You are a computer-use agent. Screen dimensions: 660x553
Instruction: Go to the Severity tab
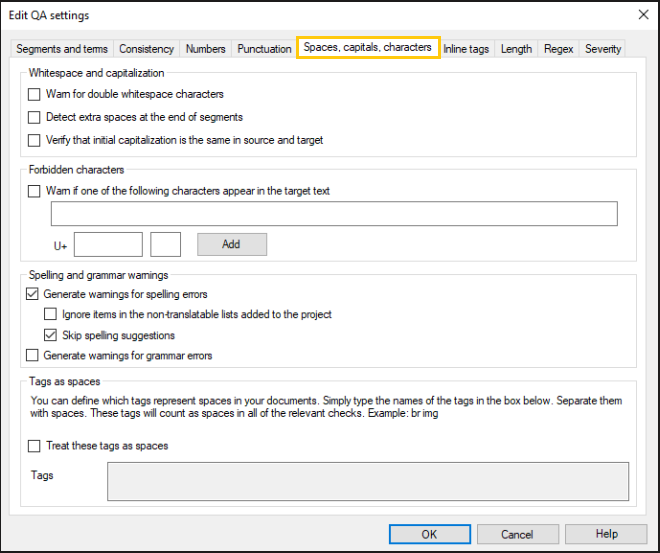(x=602, y=49)
